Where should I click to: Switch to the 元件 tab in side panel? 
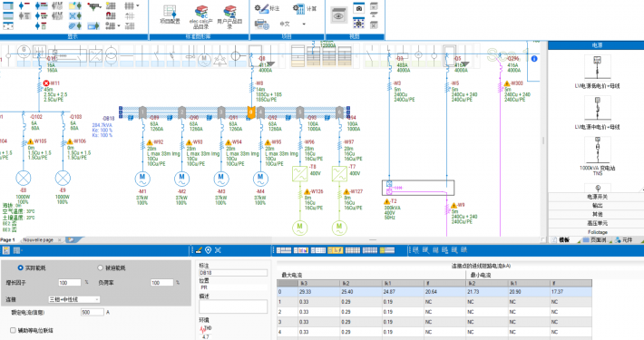click(623, 239)
